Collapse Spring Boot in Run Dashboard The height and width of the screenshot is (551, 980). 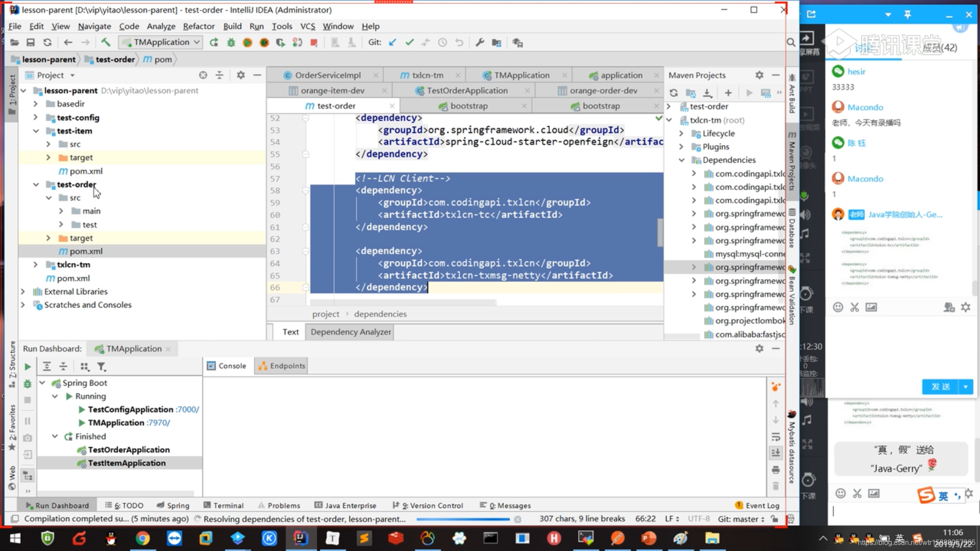(x=43, y=383)
